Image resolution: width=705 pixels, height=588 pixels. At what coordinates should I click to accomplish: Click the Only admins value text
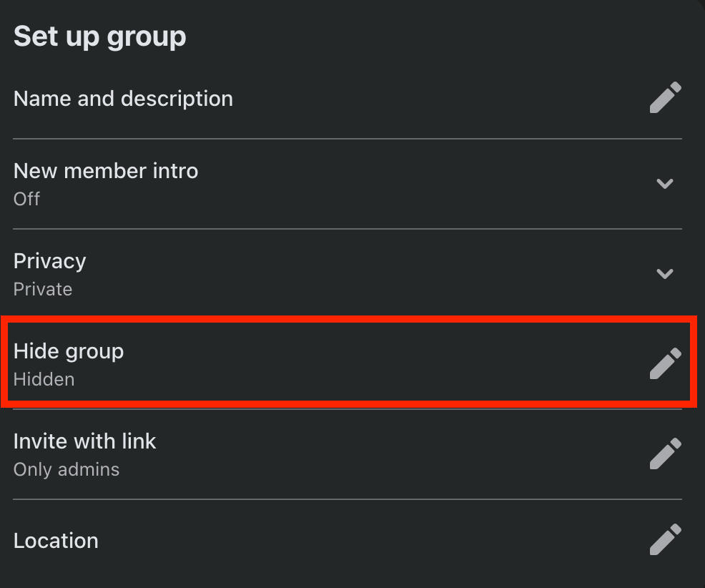[66, 469]
